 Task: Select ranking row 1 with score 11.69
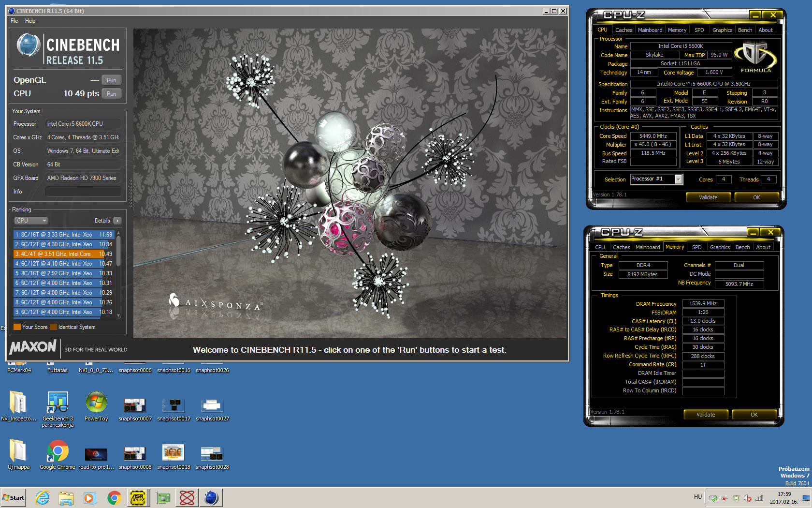(x=64, y=235)
